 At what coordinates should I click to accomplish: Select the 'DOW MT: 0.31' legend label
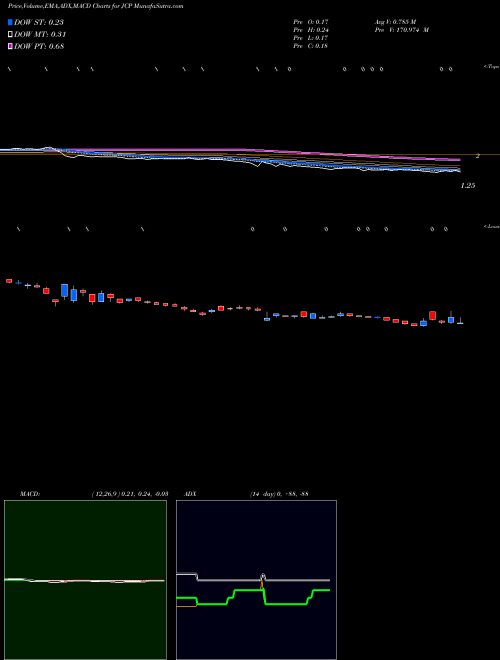click(40, 35)
